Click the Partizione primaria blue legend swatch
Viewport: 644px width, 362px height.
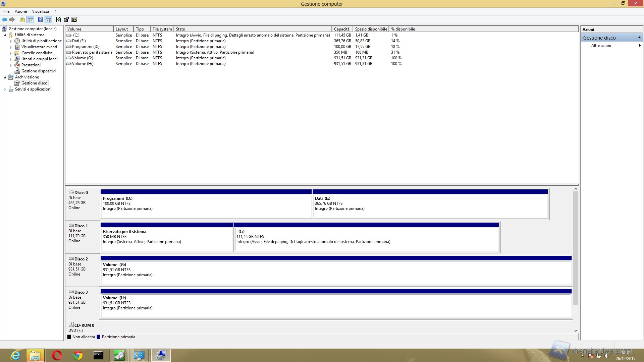(x=99, y=337)
